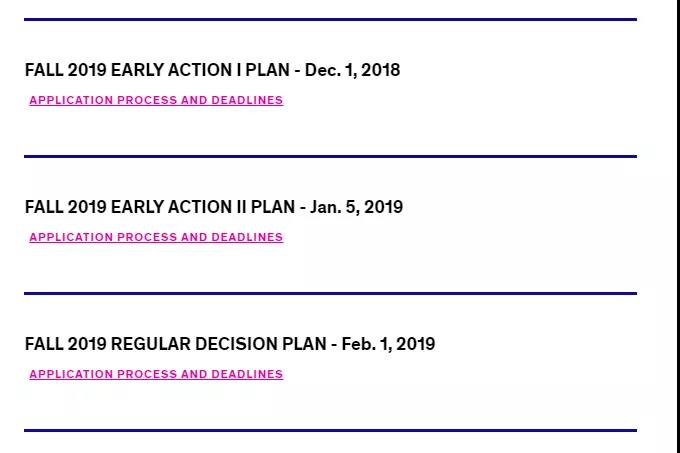This screenshot has height=453, width=680.
Task: Select the Dec. 1, 2018 deadline date
Action: pyautogui.click(x=353, y=70)
